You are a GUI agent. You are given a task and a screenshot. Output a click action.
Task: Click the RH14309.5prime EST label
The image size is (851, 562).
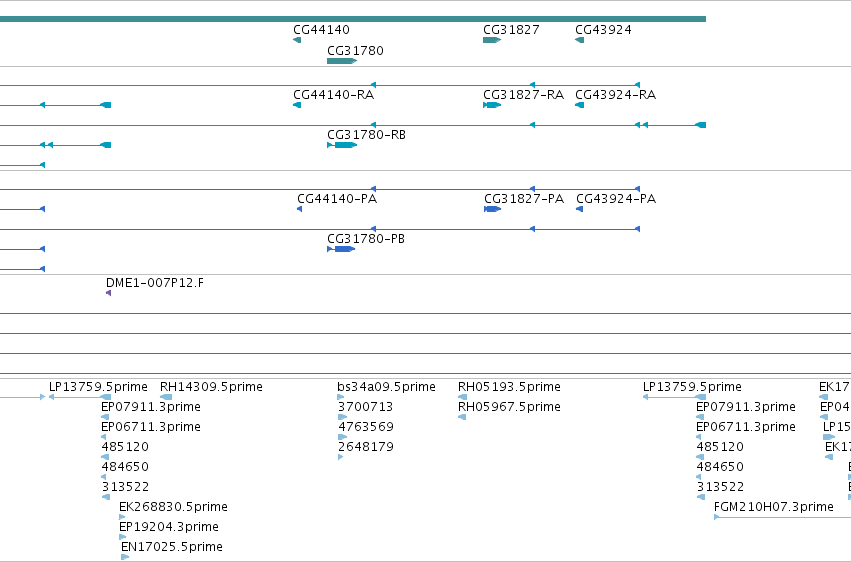(211, 387)
